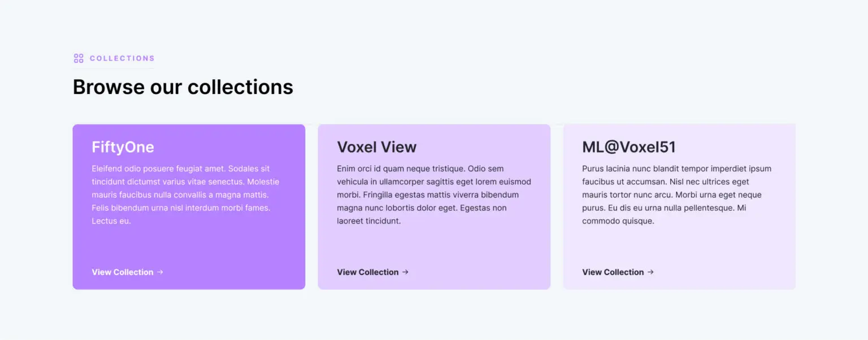Click the thin underline beneath COLLECTIONS label
Image resolution: width=868 pixels, height=340 pixels.
[x=114, y=68]
